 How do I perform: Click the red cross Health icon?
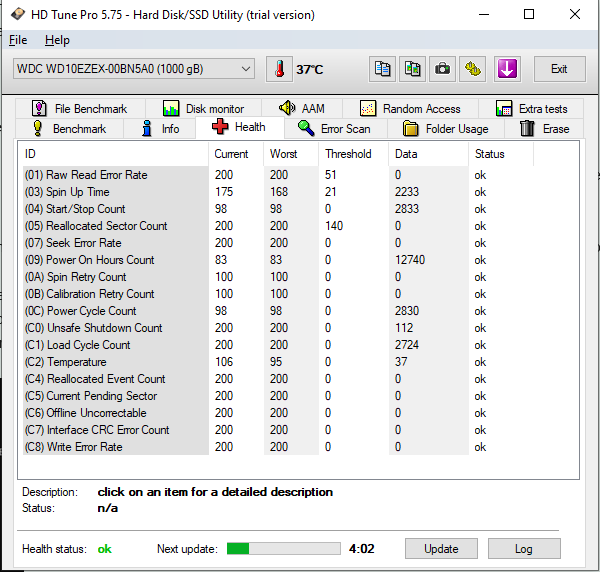pos(220,127)
